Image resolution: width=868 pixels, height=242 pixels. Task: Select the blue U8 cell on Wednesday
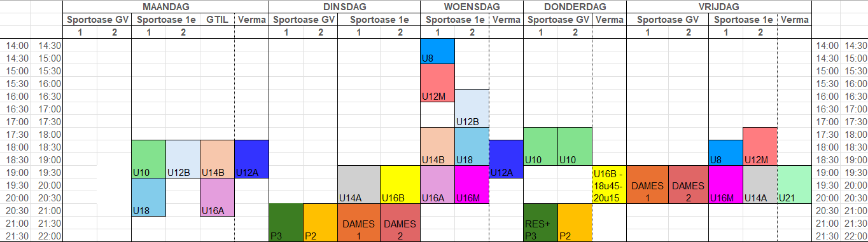click(x=437, y=51)
